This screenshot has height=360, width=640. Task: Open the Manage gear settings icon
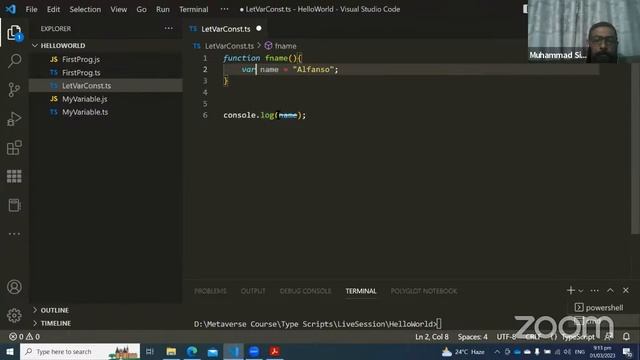click(x=14, y=315)
